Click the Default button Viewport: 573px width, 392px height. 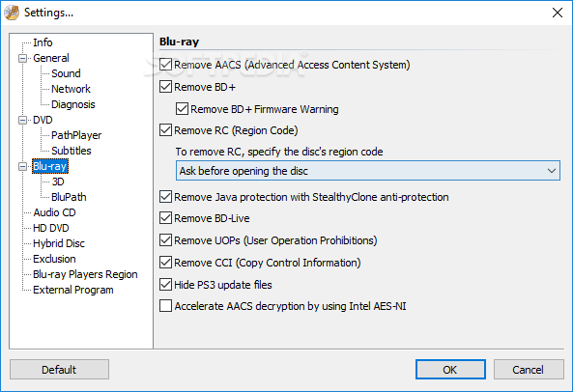click(59, 370)
